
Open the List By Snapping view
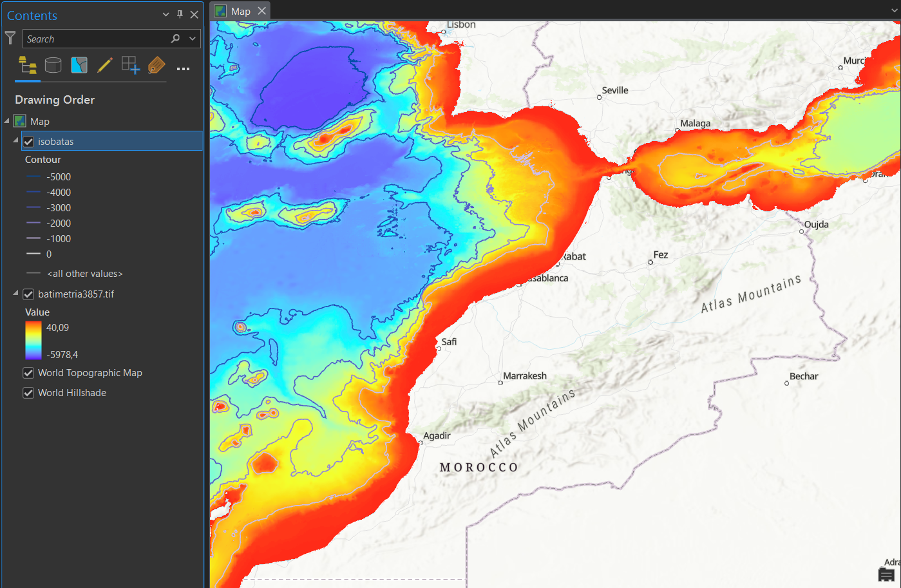[130, 65]
